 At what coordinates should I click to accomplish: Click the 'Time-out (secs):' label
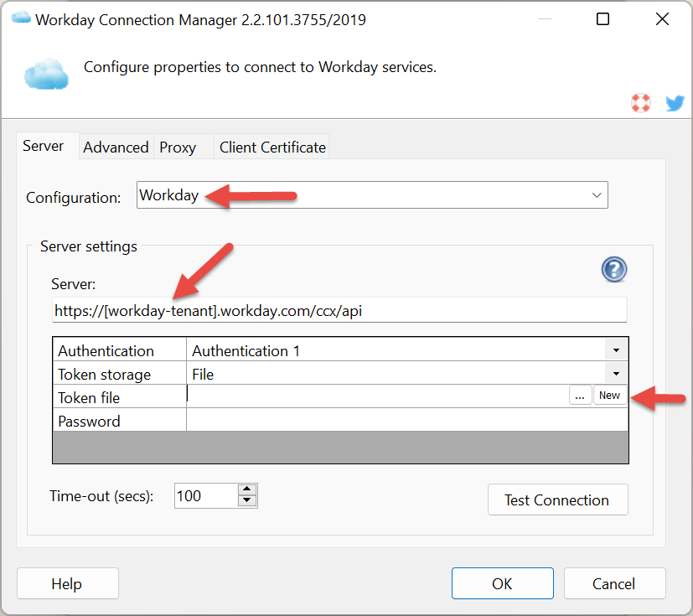101,496
